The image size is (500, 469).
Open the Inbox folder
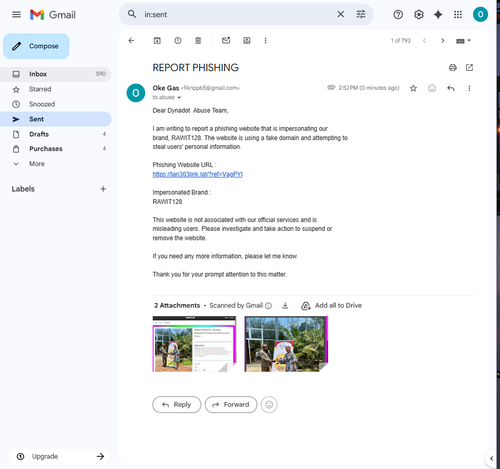55,74
